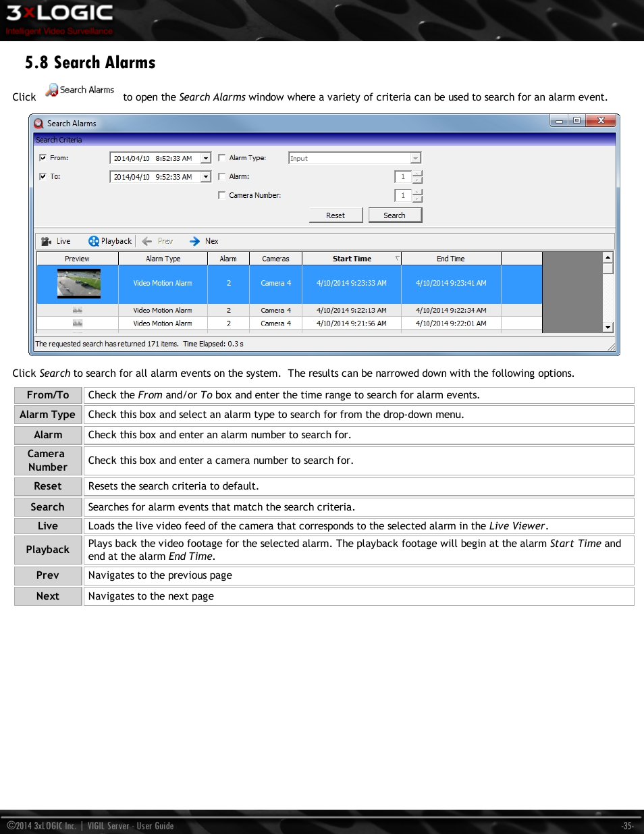
Task: Toggle the To date checkbox
Action: coord(43,177)
